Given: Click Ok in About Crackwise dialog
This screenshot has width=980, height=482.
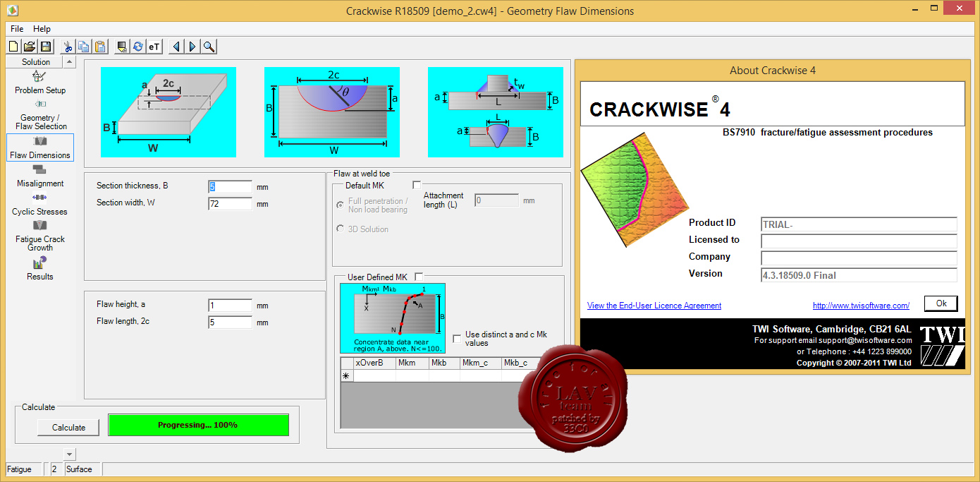Looking at the screenshot, I should click(941, 303).
